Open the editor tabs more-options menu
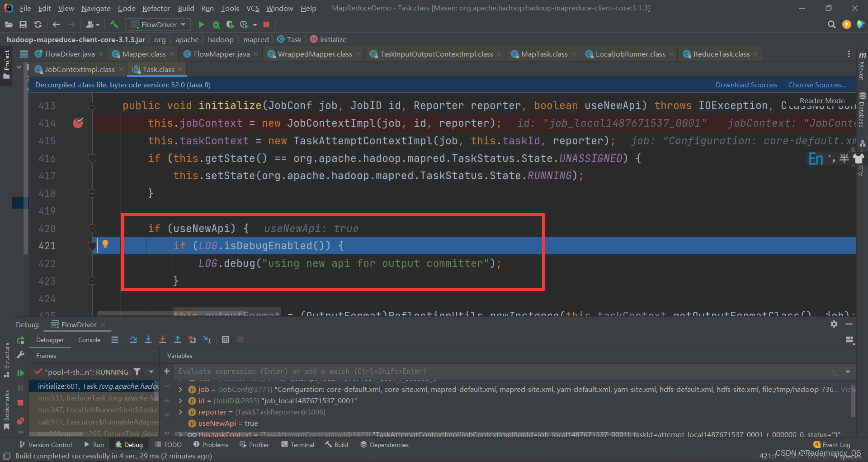Image resolution: width=868 pixels, height=462 pixels. 849,54
